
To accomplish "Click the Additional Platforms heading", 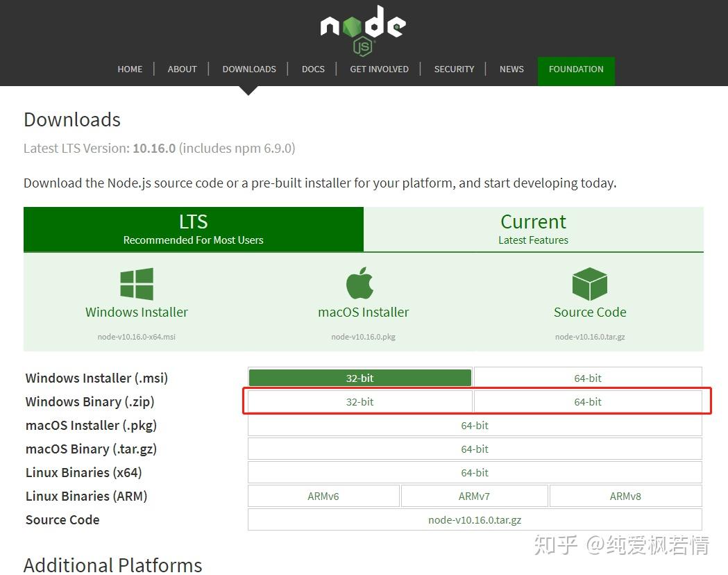I will tap(113, 565).
